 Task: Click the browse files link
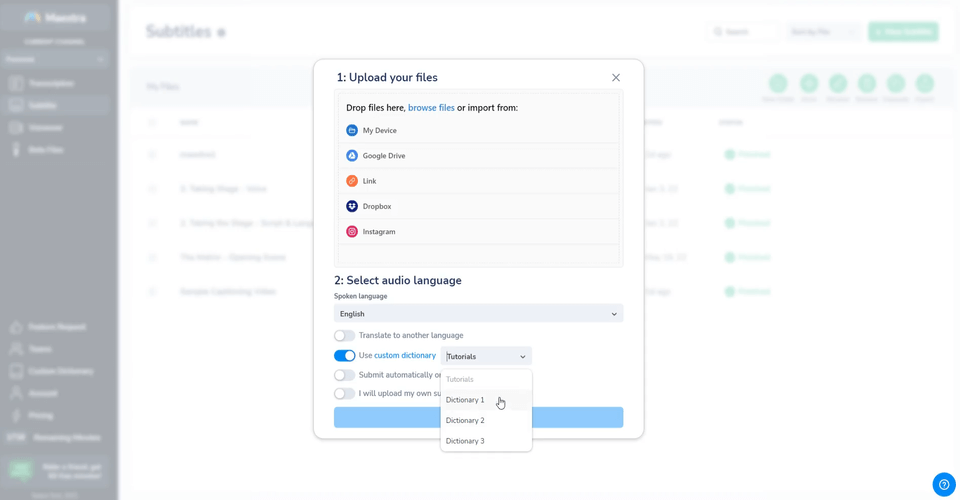coord(431,108)
